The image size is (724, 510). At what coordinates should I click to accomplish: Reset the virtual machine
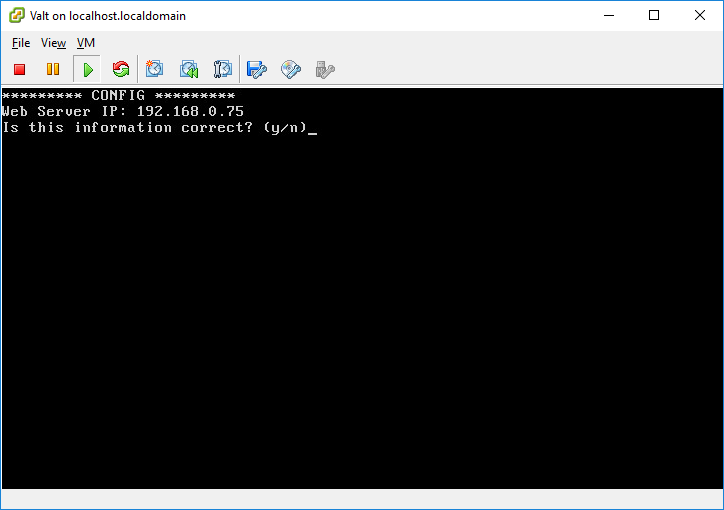121,70
